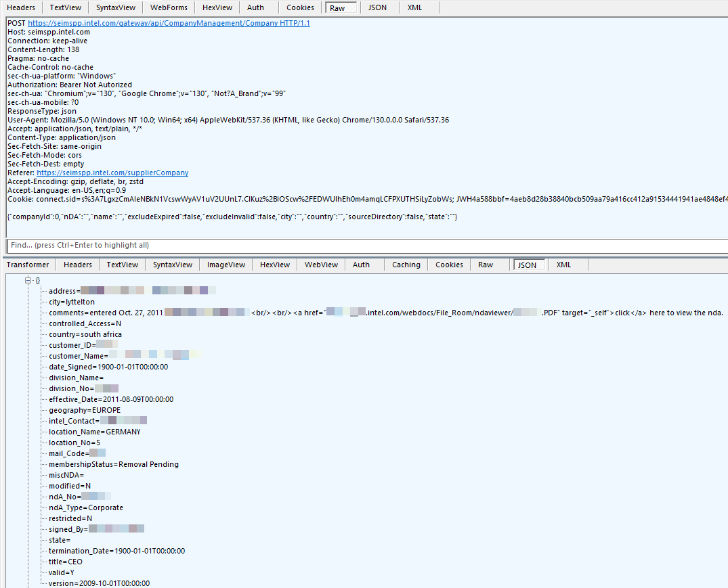Select geography=EUROPE node

[x=85, y=410]
